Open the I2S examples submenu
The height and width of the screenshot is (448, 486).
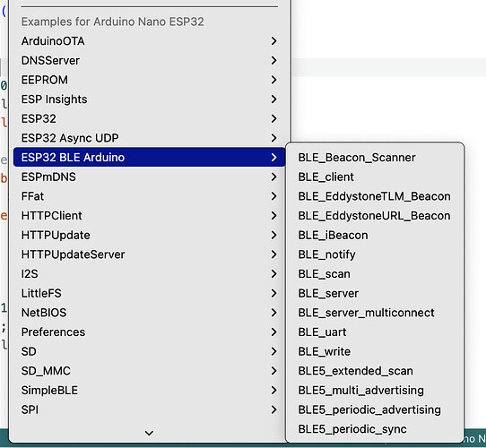coord(149,274)
